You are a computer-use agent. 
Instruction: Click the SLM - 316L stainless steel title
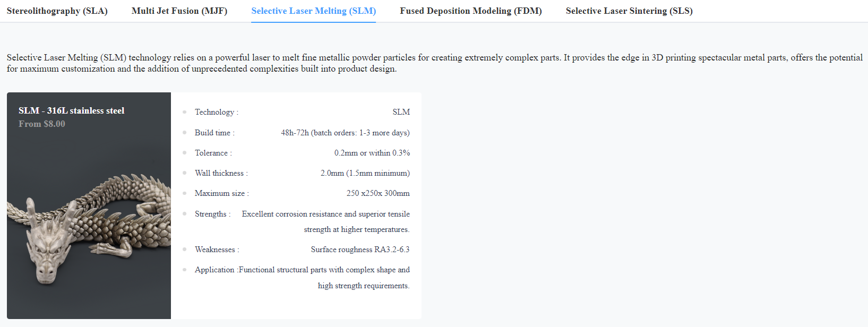point(72,110)
